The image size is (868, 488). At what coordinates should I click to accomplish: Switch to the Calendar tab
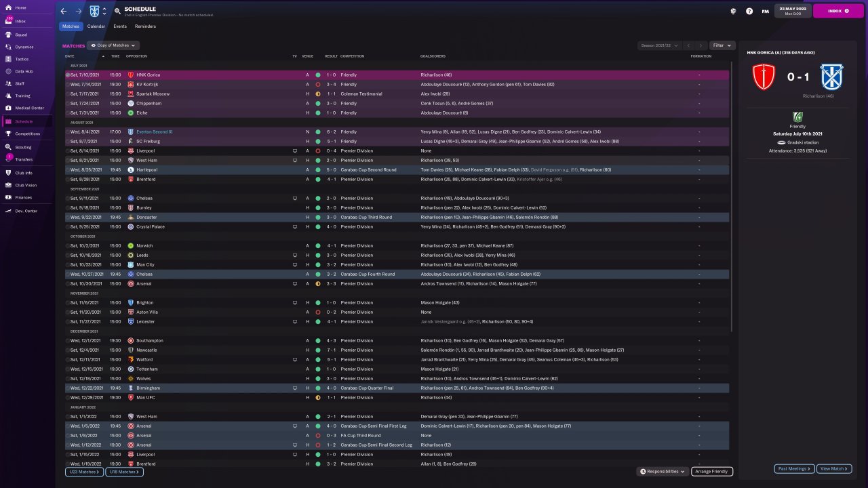[96, 26]
